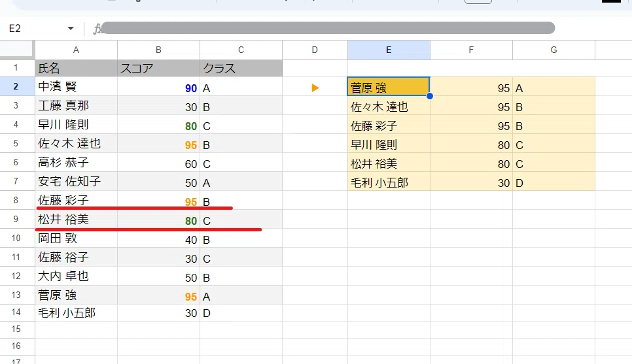Click the 氏名 header cell
This screenshot has height=364, width=632.
pos(76,68)
